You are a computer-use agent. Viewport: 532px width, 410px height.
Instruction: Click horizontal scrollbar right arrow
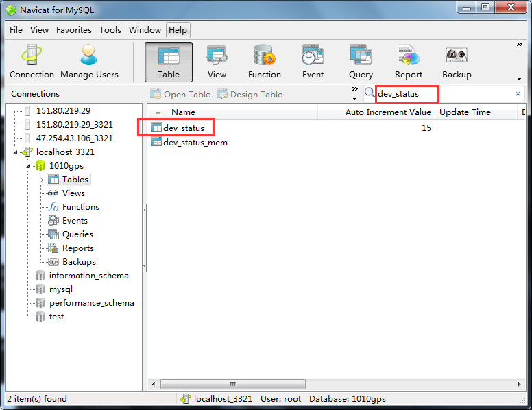(519, 384)
